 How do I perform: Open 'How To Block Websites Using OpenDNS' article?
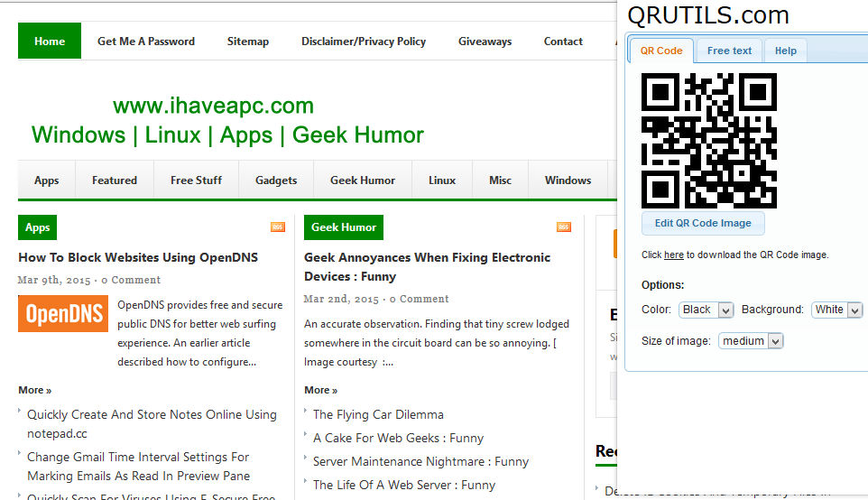[x=138, y=257]
